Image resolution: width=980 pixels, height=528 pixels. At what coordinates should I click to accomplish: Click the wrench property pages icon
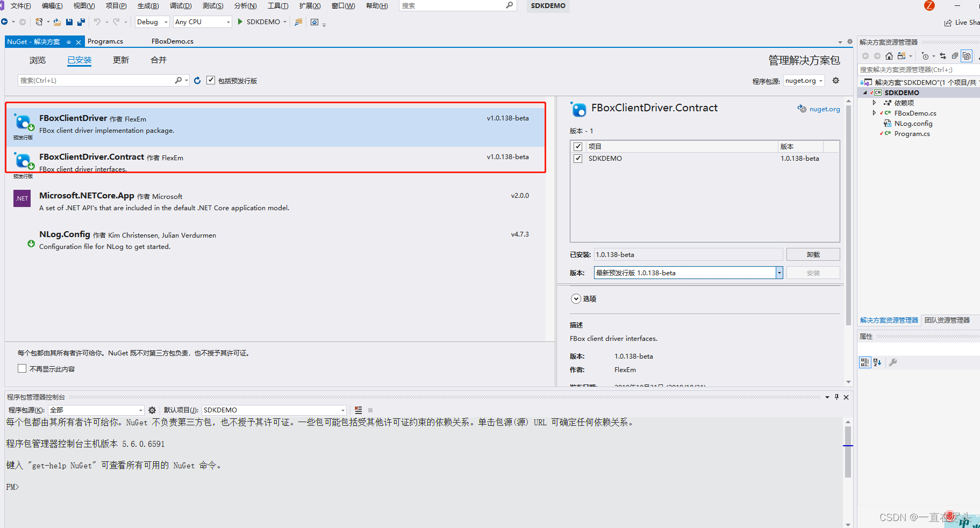tap(893, 362)
